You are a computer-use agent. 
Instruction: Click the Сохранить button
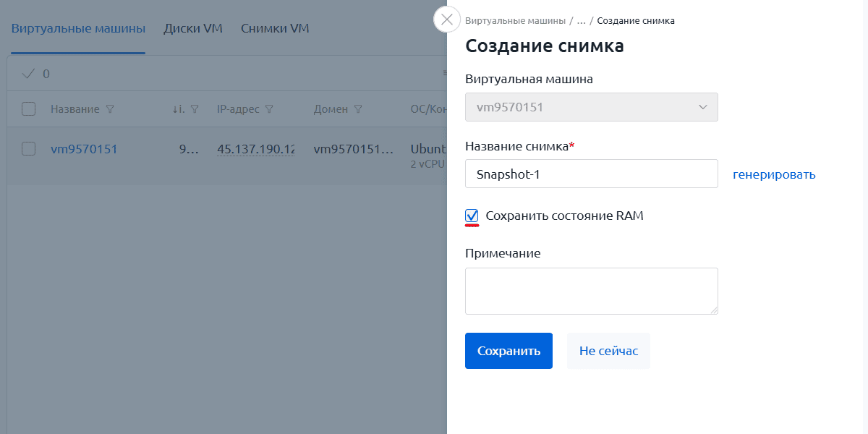(x=509, y=351)
